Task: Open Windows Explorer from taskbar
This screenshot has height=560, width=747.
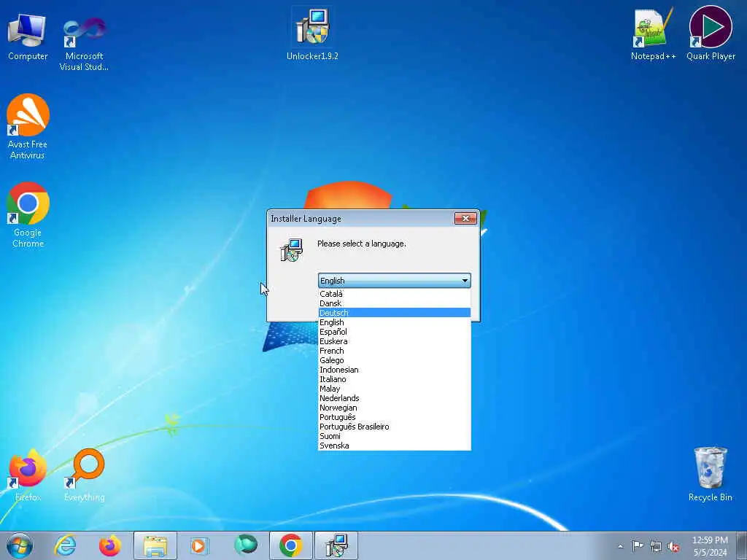Action: [155, 545]
